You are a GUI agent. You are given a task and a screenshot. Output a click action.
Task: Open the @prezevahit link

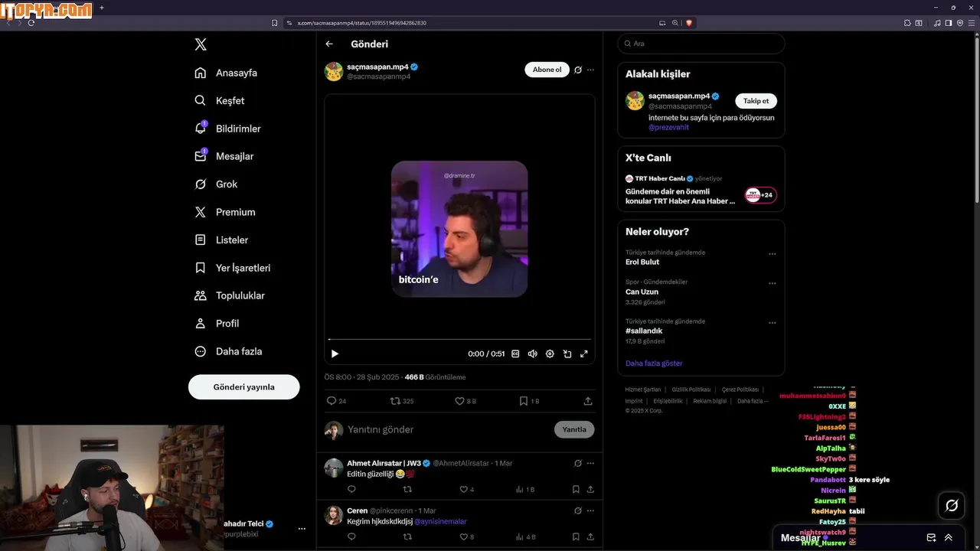pyautogui.click(x=668, y=128)
